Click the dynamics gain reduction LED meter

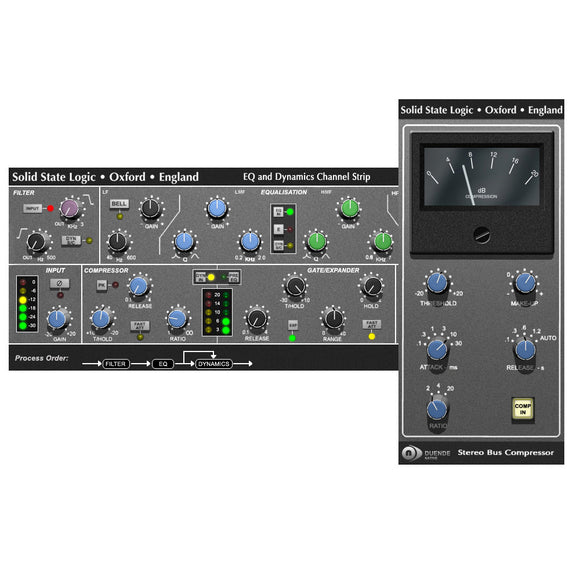pos(217,312)
